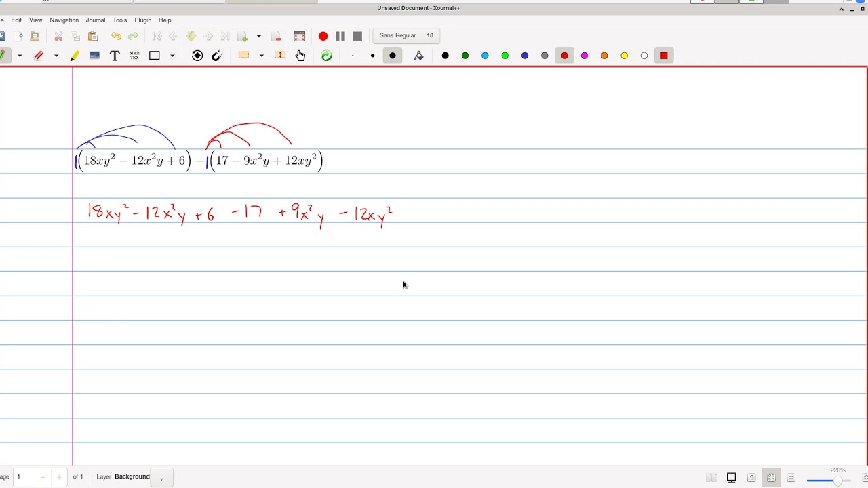Screen dimensions: 868x488
Task: Pick the orange color swatch
Action: (604, 56)
